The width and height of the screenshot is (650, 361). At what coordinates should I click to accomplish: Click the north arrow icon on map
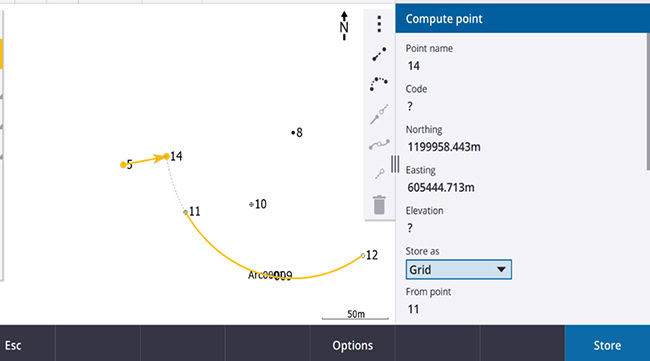click(344, 26)
